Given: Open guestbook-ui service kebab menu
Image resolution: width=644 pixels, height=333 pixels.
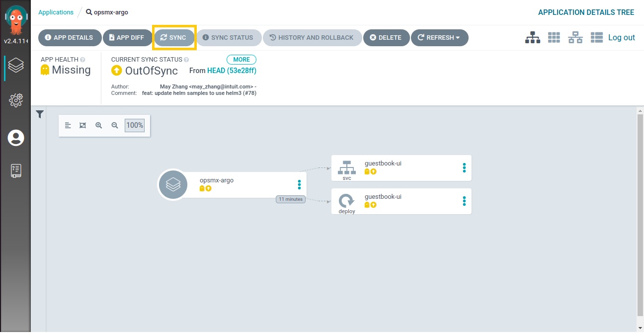Looking at the screenshot, I should [464, 168].
